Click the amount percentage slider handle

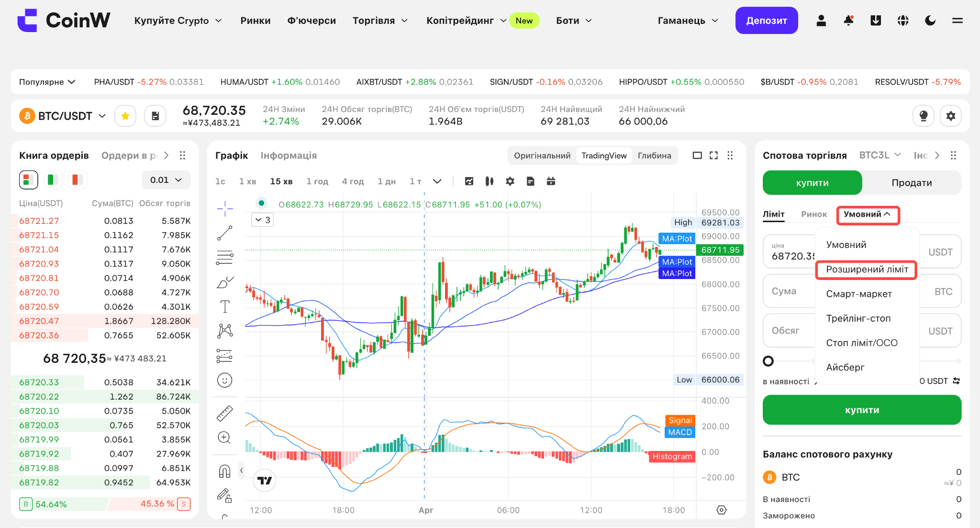(768, 361)
